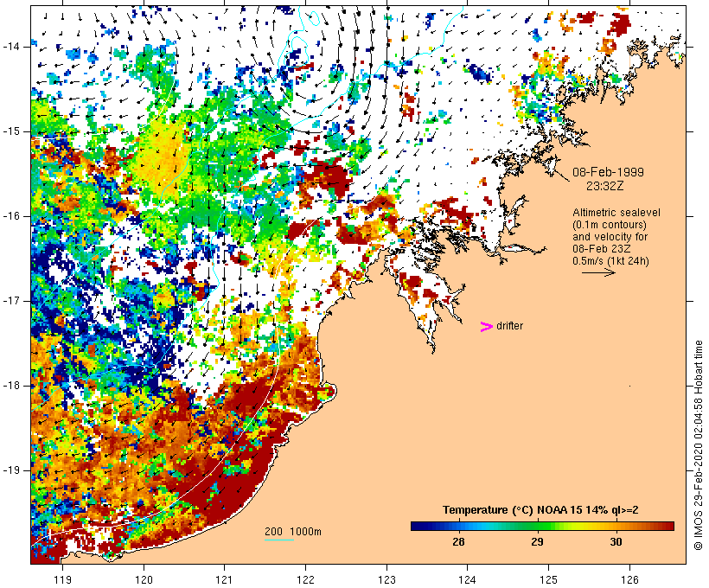Click the date text 08-Feb-1999
Image resolution: width=709 pixels, height=588 pixels.
[608, 172]
